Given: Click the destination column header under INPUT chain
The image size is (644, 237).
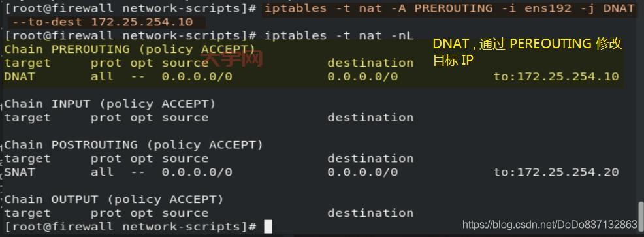Looking at the screenshot, I should [x=370, y=118].
